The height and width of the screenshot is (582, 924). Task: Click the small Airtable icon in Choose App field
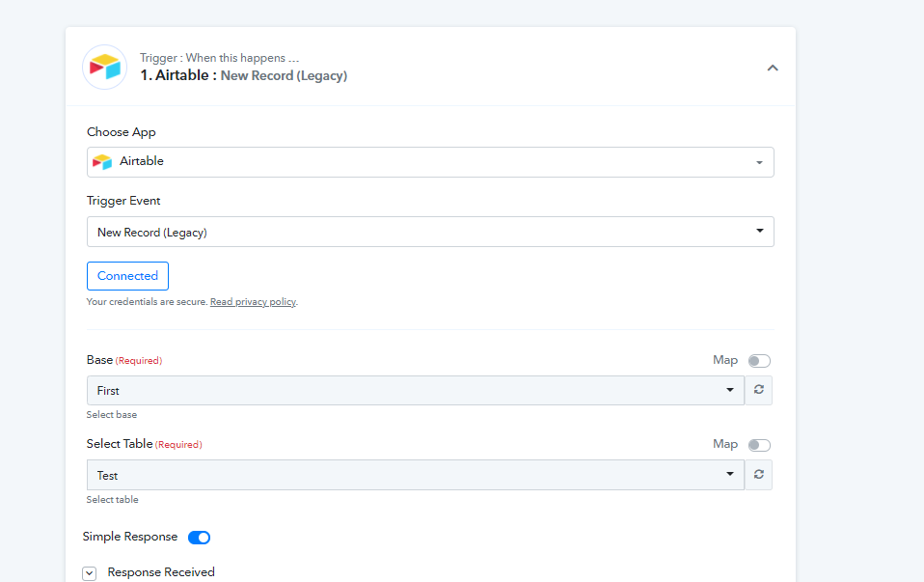pos(102,161)
